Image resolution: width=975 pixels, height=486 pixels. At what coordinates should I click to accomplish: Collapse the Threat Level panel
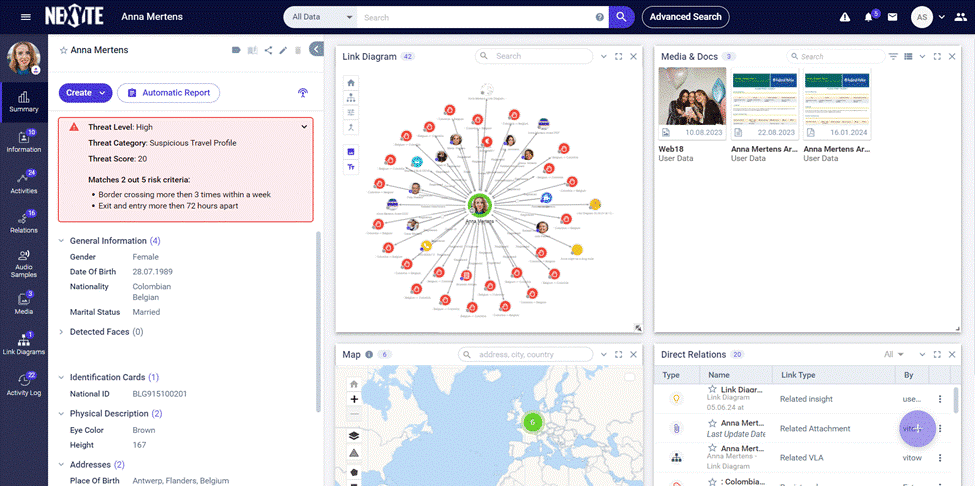pyautogui.click(x=304, y=127)
